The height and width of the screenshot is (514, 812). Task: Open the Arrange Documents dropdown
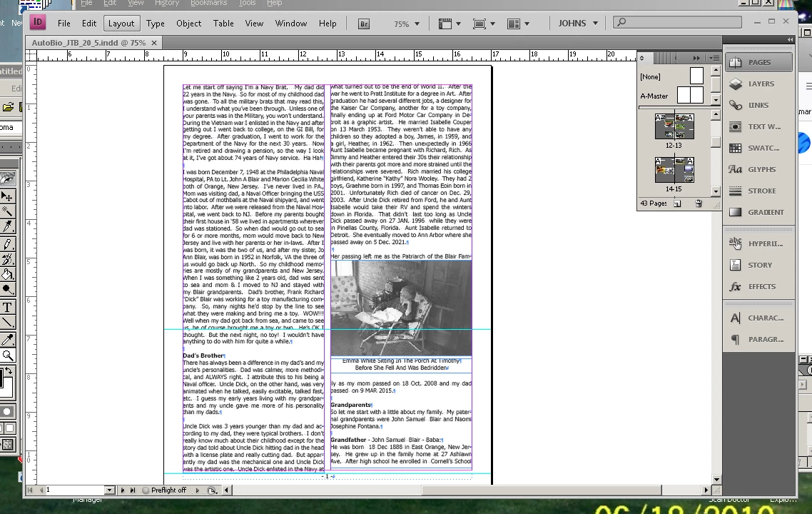(518, 24)
